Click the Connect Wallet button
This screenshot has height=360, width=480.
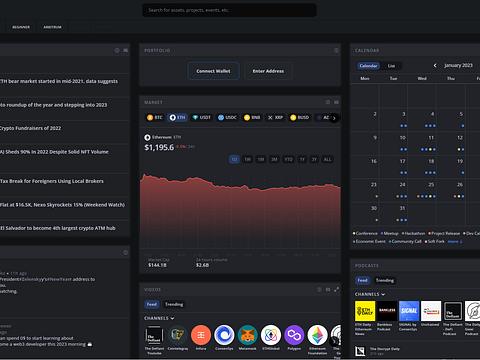pos(213,71)
